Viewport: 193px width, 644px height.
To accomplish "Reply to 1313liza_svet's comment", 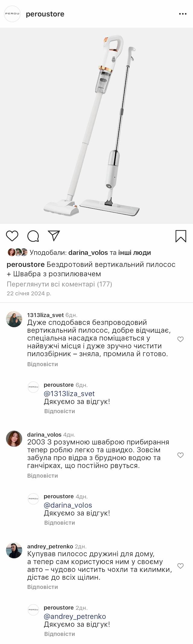I will [x=43, y=364].
